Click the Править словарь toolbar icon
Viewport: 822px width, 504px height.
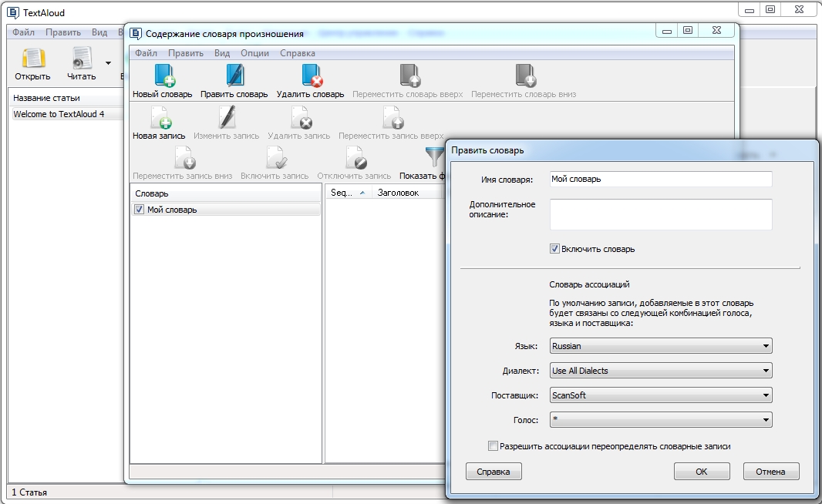coord(235,75)
